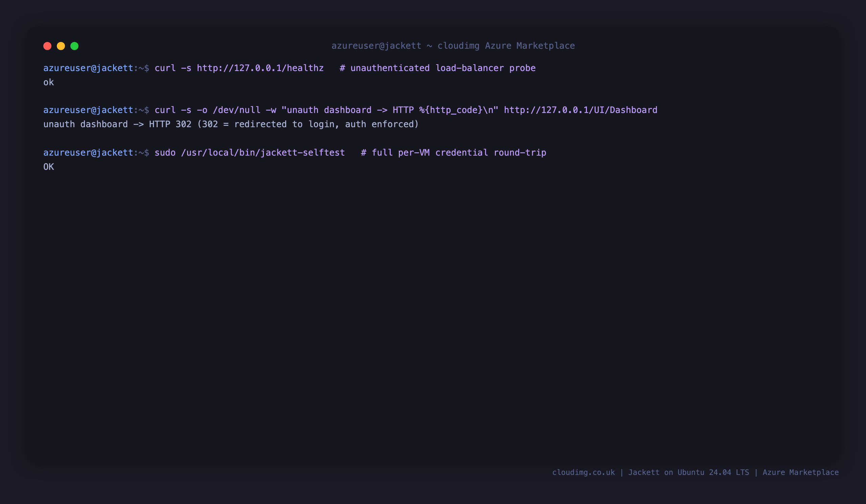Click the sudo jackett-selftest command
Screen dimensions: 866x504
(250, 153)
